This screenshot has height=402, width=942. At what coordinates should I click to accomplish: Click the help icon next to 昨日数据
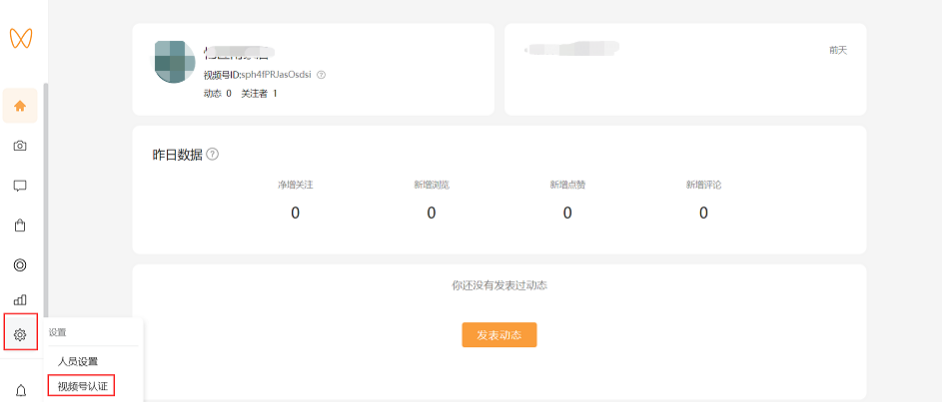(x=212, y=155)
